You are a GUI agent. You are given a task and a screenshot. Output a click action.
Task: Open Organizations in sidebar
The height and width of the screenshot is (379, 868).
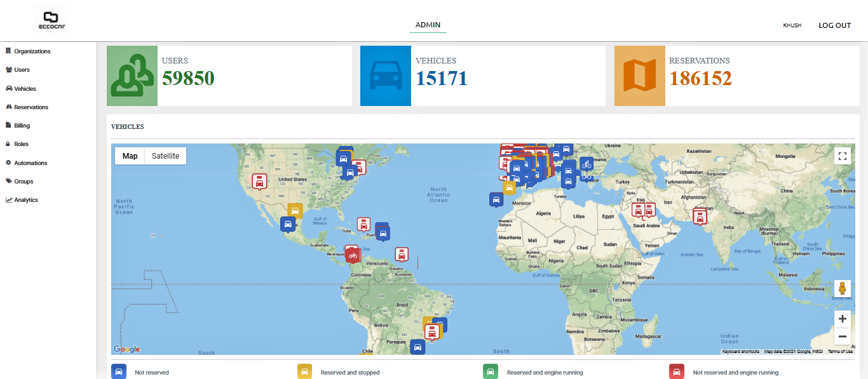point(32,51)
